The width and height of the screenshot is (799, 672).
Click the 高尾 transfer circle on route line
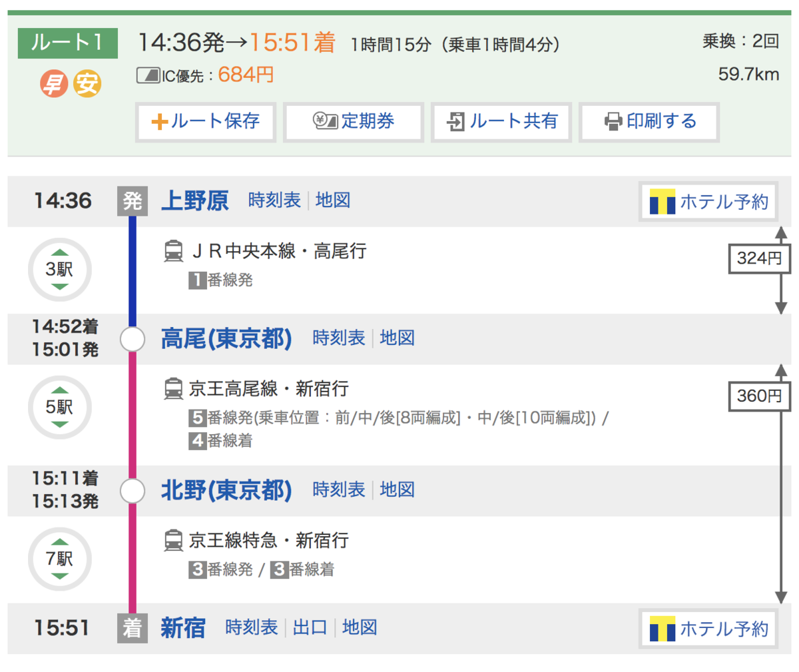pyautogui.click(x=133, y=339)
